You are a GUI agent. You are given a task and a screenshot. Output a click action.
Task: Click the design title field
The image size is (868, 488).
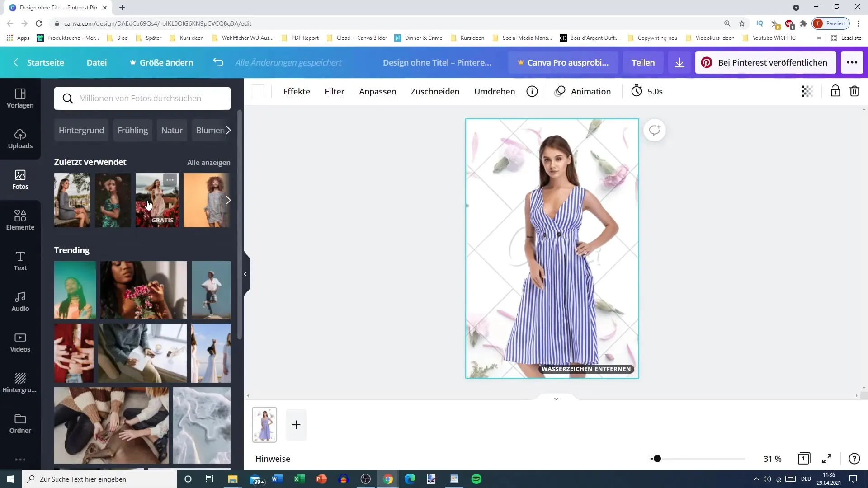click(437, 62)
